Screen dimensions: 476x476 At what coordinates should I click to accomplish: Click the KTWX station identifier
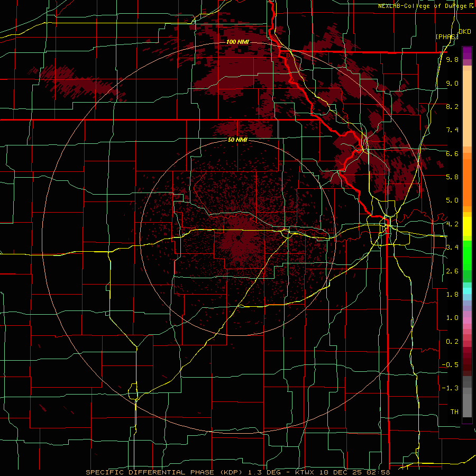tap(305, 472)
